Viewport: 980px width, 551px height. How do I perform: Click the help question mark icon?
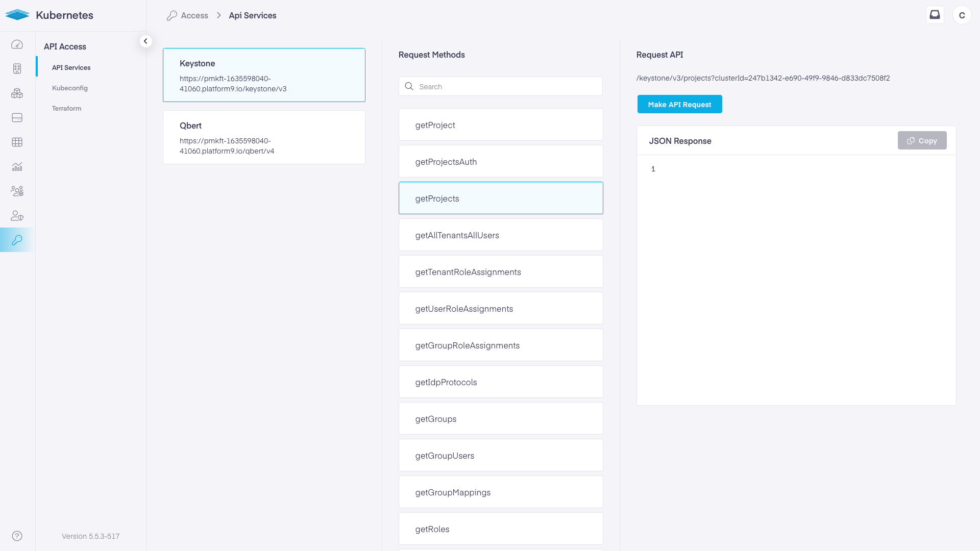tap(17, 536)
